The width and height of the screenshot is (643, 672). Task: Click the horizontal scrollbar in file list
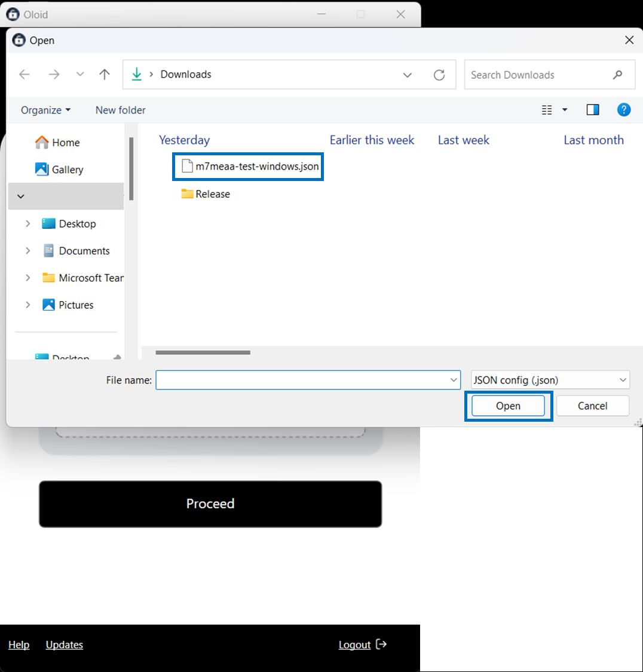click(x=203, y=352)
